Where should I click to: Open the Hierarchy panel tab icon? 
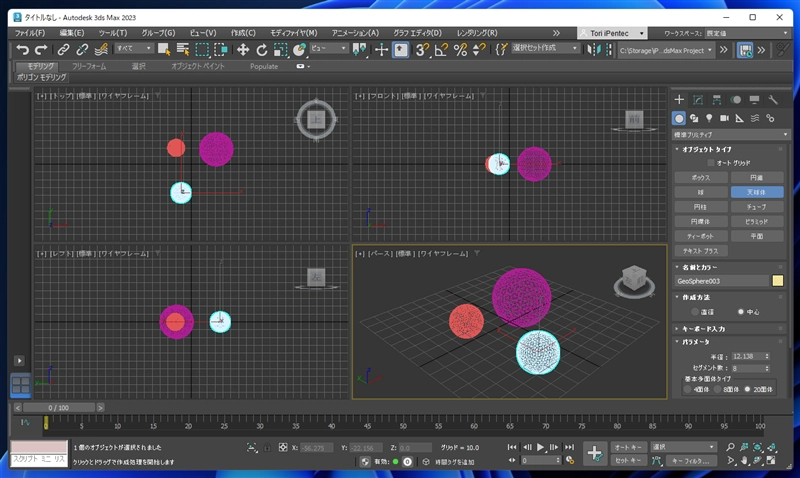tap(716, 99)
